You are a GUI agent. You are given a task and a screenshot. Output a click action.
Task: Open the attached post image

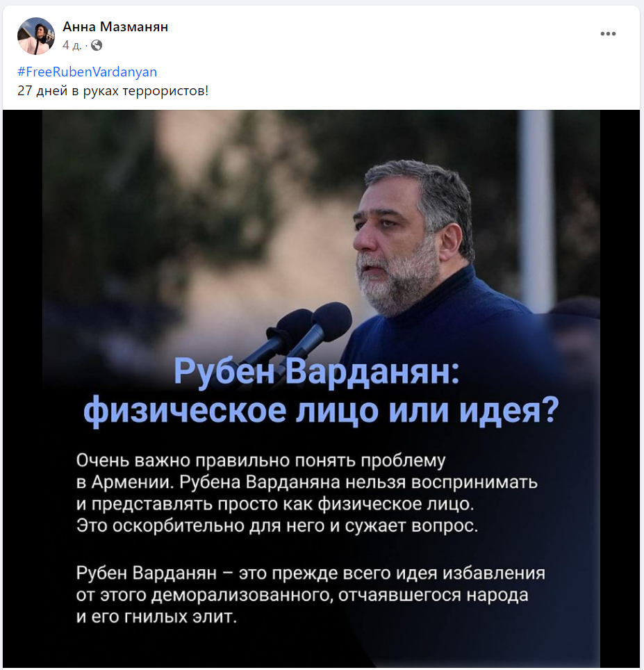click(321, 388)
